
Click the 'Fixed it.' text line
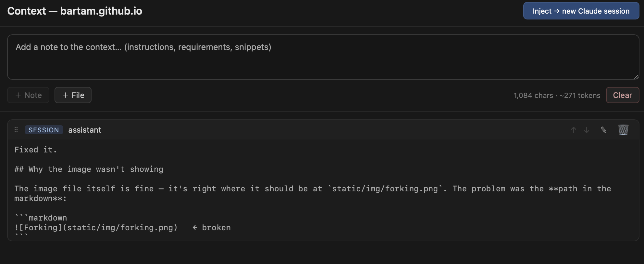coord(36,150)
